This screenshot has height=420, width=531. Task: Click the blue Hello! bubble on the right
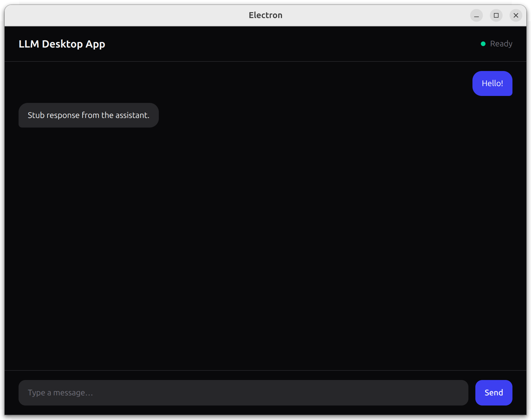click(492, 83)
